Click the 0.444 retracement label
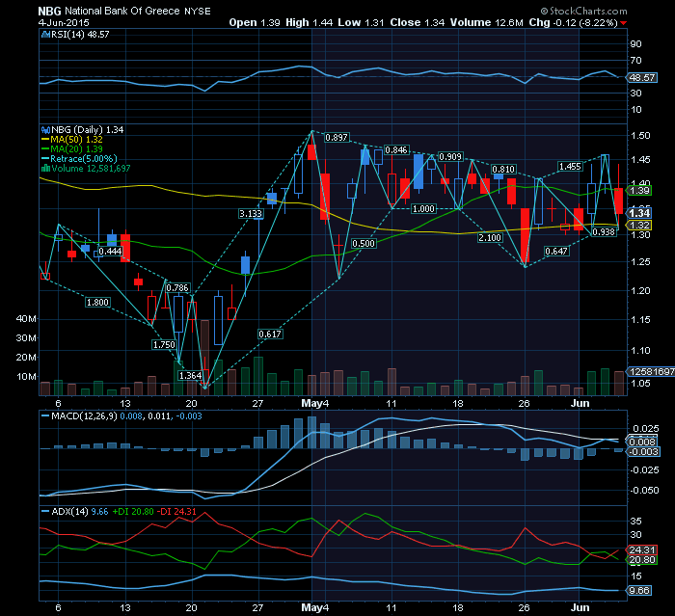 [110, 252]
